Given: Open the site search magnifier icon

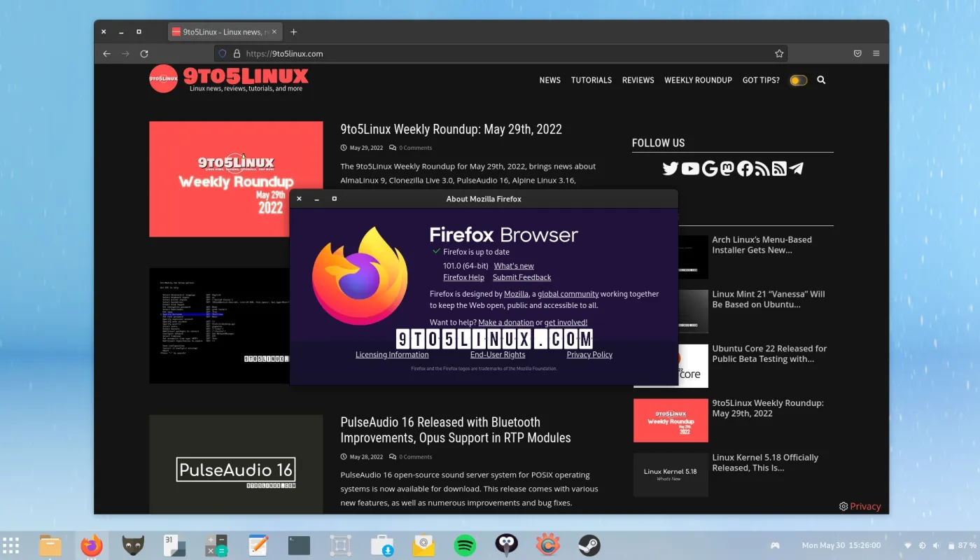Looking at the screenshot, I should [821, 80].
